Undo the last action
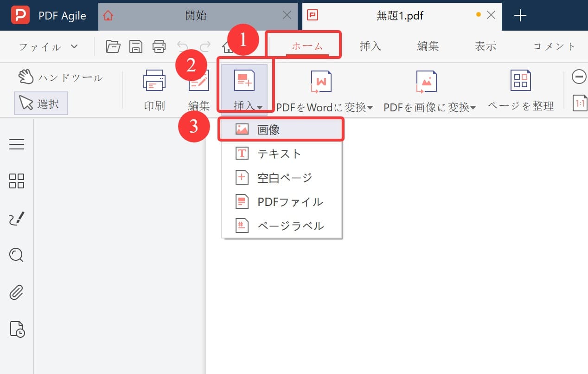Screen dimensions: 588x374 point(182,46)
